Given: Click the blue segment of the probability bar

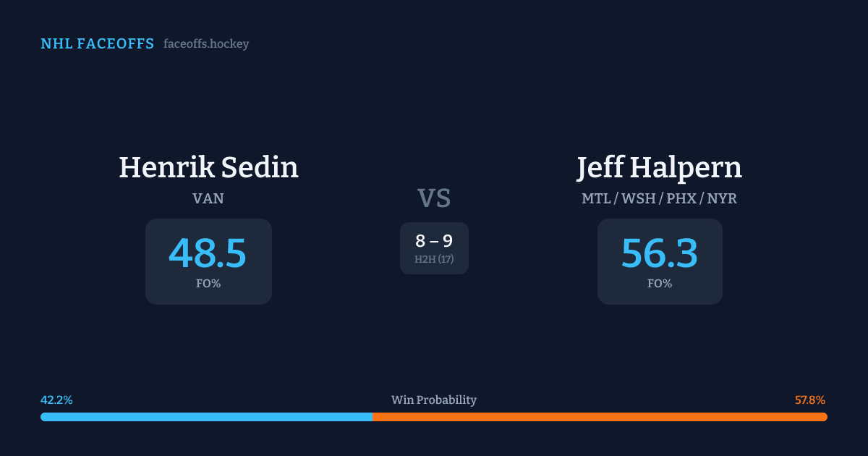Looking at the screenshot, I should 206,417.
